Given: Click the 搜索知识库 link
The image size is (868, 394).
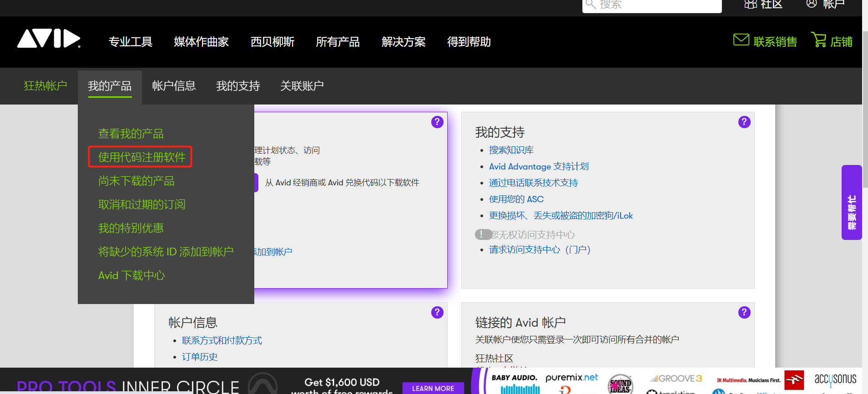Looking at the screenshot, I should point(511,150).
